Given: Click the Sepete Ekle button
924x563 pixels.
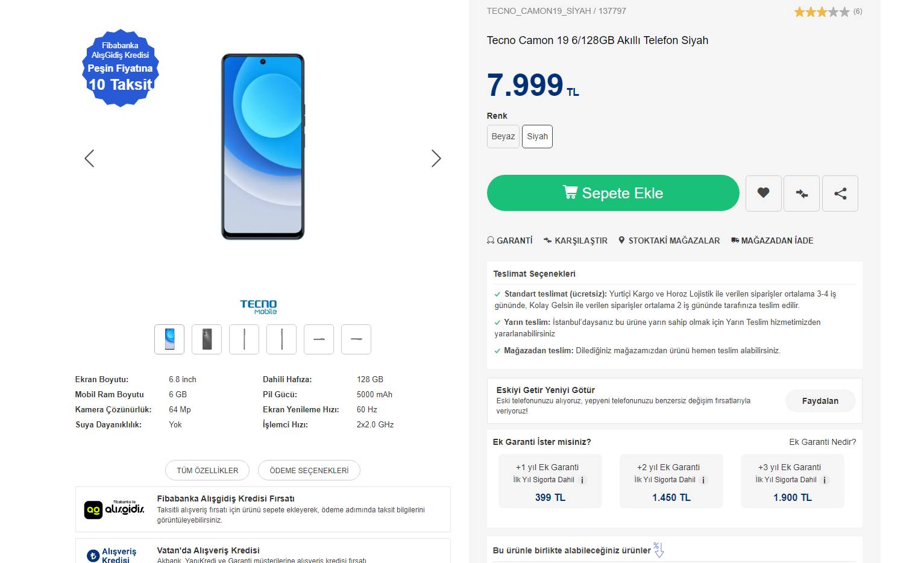Looking at the screenshot, I should point(613,193).
